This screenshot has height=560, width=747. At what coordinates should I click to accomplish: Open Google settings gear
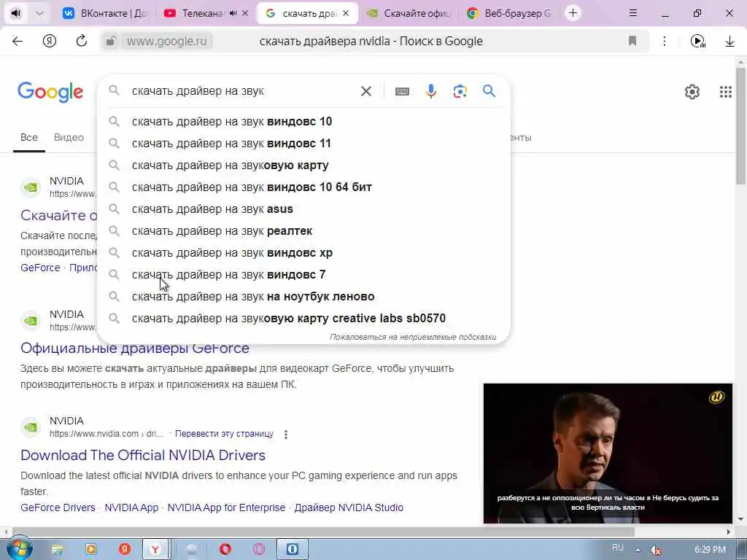[692, 91]
